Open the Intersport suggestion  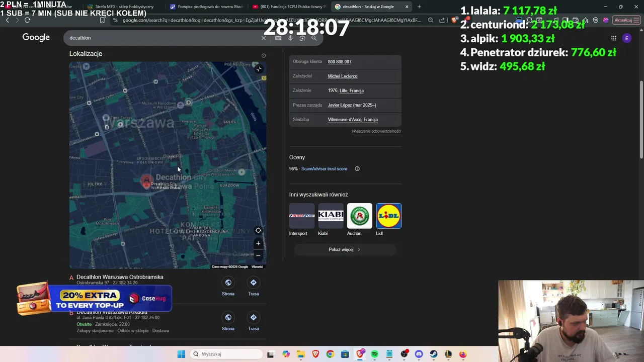[301, 220]
